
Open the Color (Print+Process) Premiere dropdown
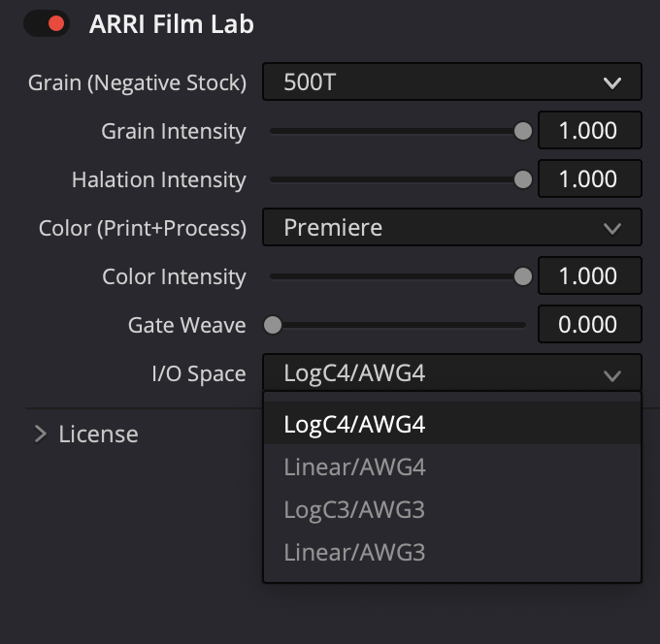[451, 228]
